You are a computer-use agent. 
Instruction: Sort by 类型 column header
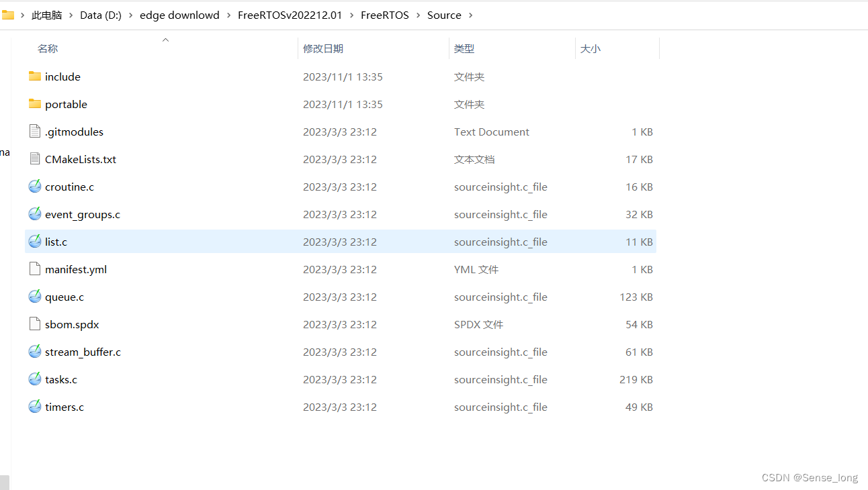tap(464, 48)
